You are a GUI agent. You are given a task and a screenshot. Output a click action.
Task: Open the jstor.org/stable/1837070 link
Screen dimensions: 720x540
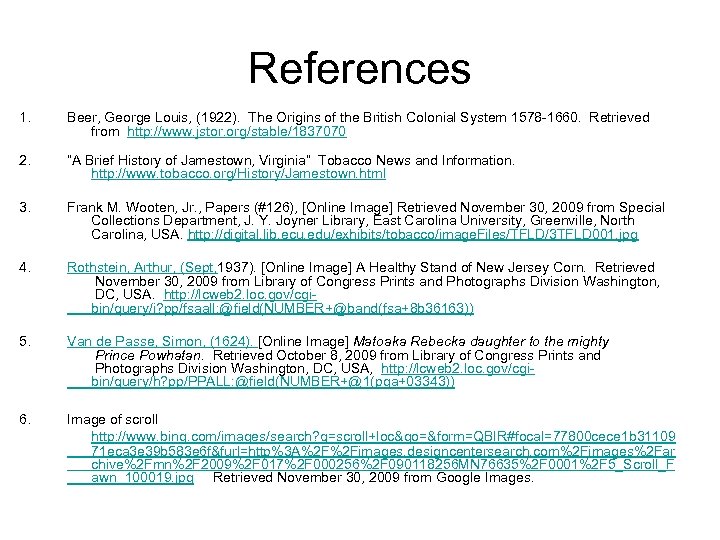pos(236,131)
